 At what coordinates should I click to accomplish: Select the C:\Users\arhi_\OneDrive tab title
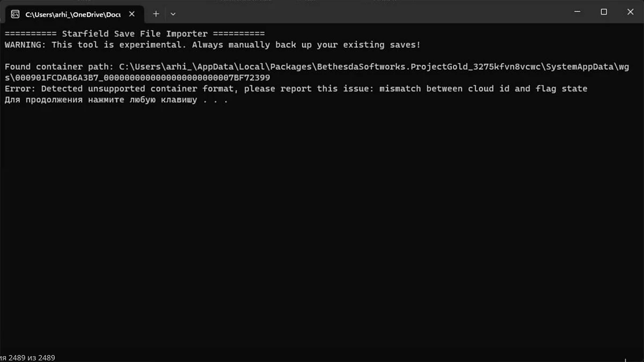tap(72, 14)
